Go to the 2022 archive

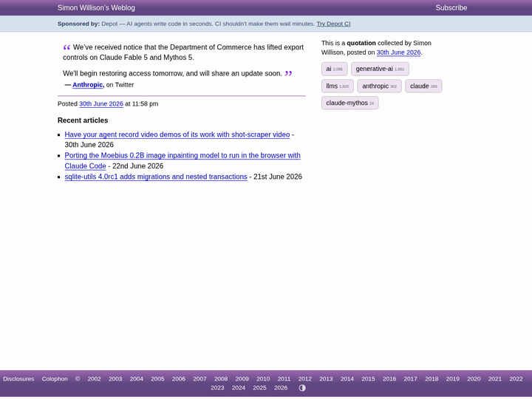tap(516, 379)
